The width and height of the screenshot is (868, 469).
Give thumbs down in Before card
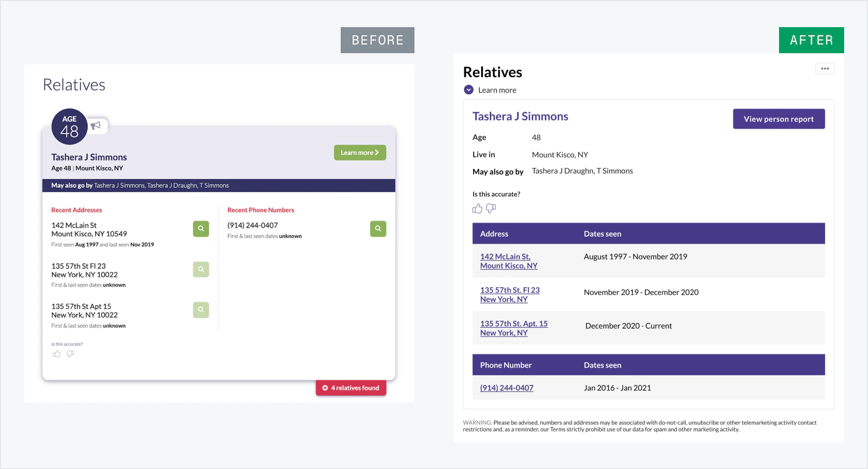(x=71, y=354)
